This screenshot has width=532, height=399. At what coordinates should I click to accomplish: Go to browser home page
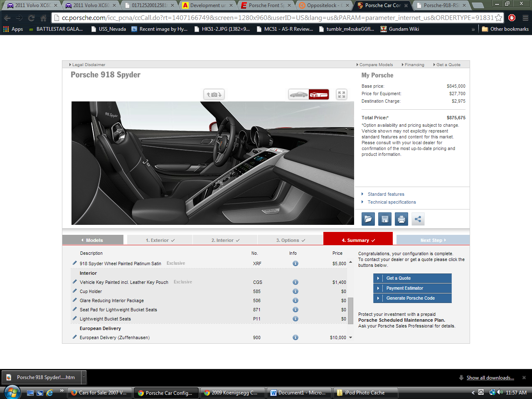[x=44, y=18]
